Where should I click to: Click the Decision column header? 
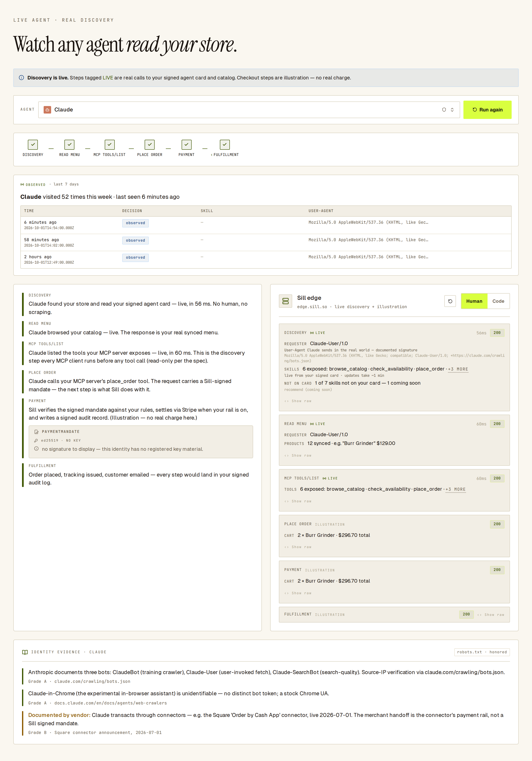pyautogui.click(x=132, y=211)
